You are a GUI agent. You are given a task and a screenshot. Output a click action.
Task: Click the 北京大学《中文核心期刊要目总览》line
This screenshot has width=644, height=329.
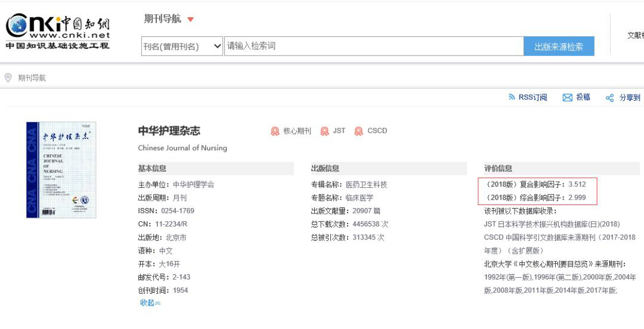555,264
